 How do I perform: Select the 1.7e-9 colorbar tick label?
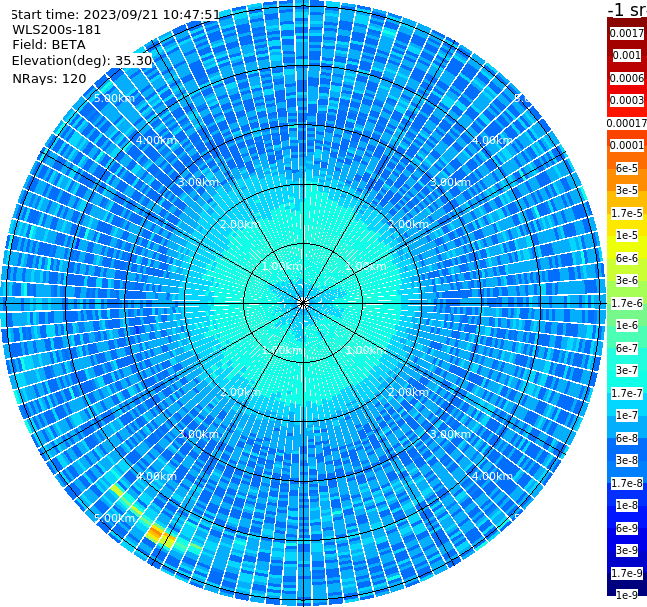pos(627,573)
